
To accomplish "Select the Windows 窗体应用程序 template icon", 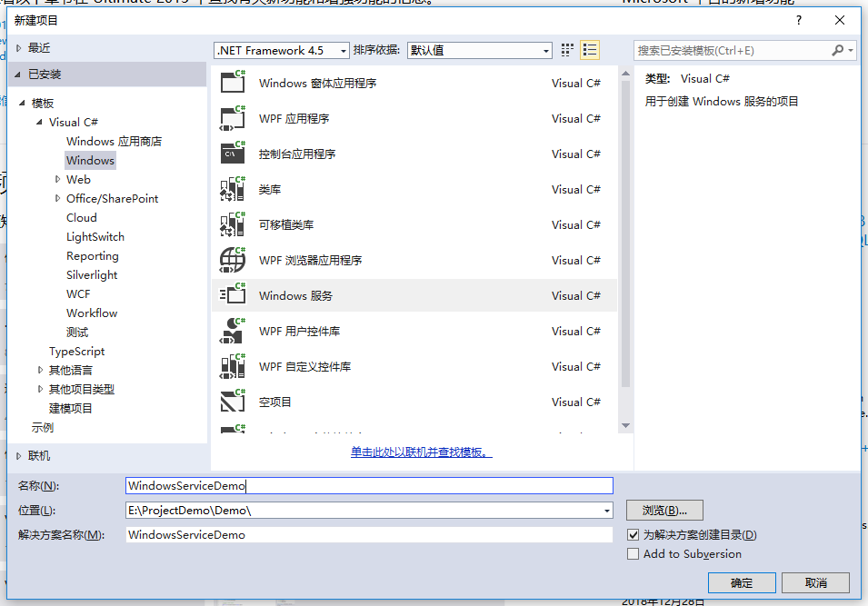I will click(x=233, y=83).
